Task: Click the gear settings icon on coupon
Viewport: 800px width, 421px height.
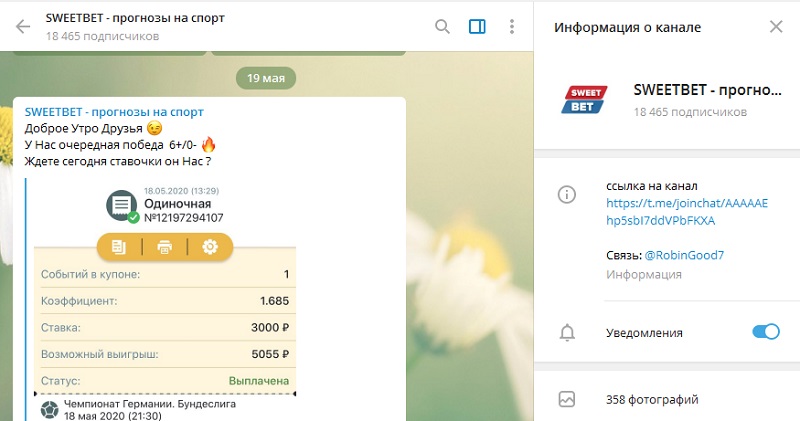Action: click(210, 247)
